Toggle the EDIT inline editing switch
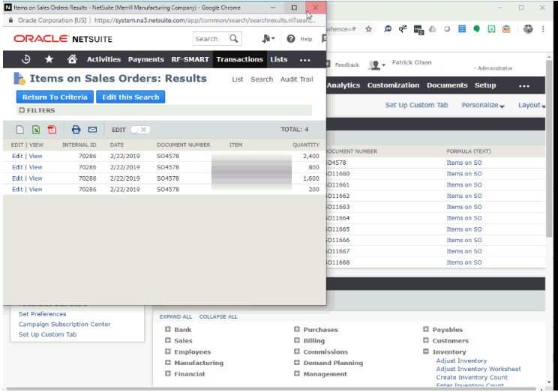Viewport: 558px width, 392px height. click(140, 130)
